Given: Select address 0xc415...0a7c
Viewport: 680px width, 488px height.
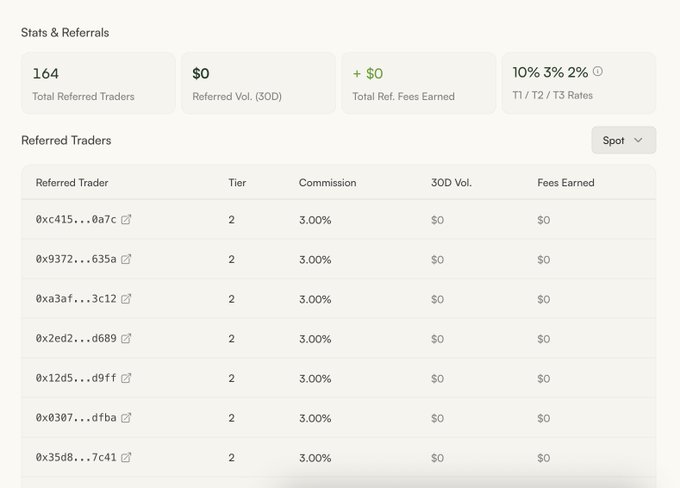Looking at the screenshot, I should coord(76,219).
